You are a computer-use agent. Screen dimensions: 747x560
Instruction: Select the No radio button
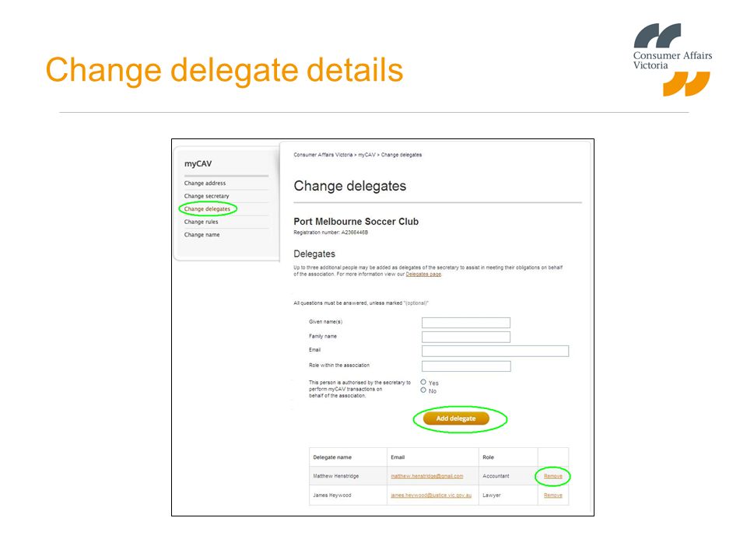click(x=423, y=390)
